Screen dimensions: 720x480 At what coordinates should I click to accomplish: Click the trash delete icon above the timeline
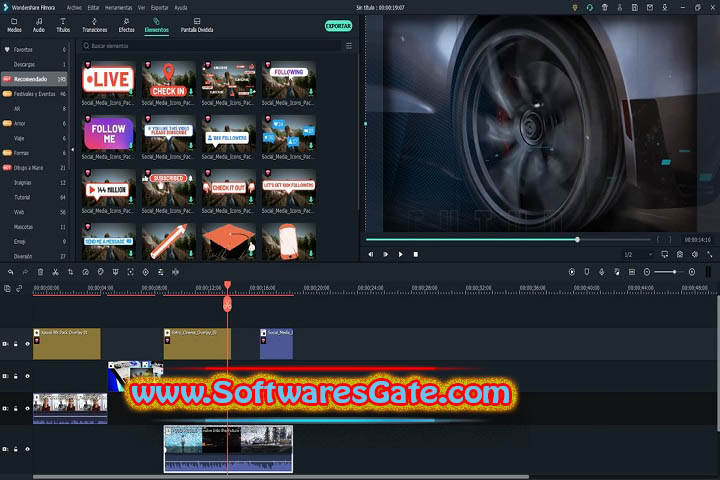click(40, 272)
